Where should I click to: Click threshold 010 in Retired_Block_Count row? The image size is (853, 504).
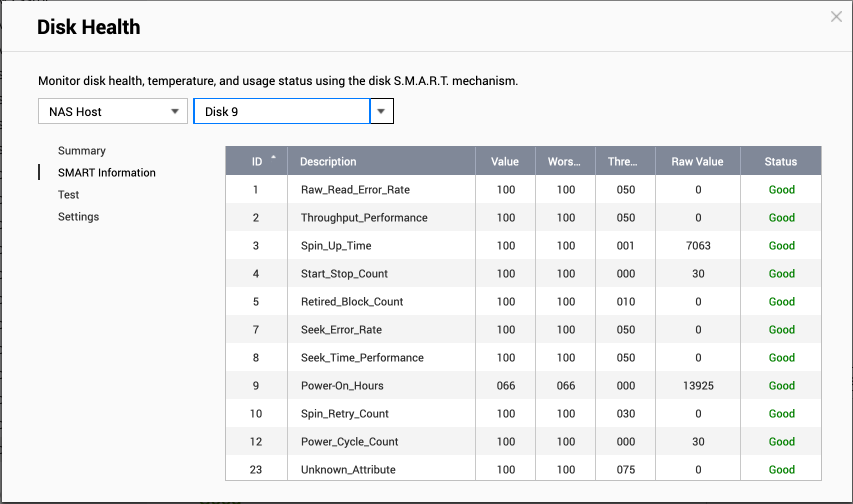[625, 301]
